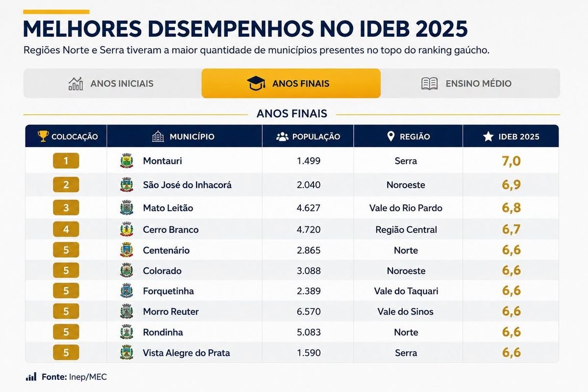Click the people icon beside População header
Image resolution: width=588 pixels, height=392 pixels.
tap(282, 137)
